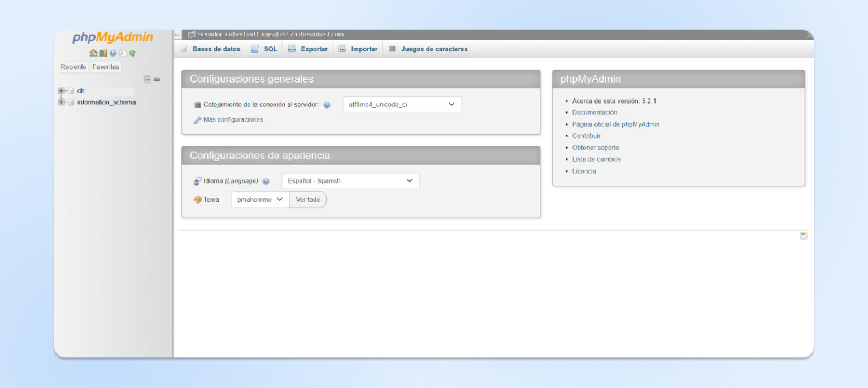
Task: Collapse all databases with minus icon
Action: coord(148,79)
